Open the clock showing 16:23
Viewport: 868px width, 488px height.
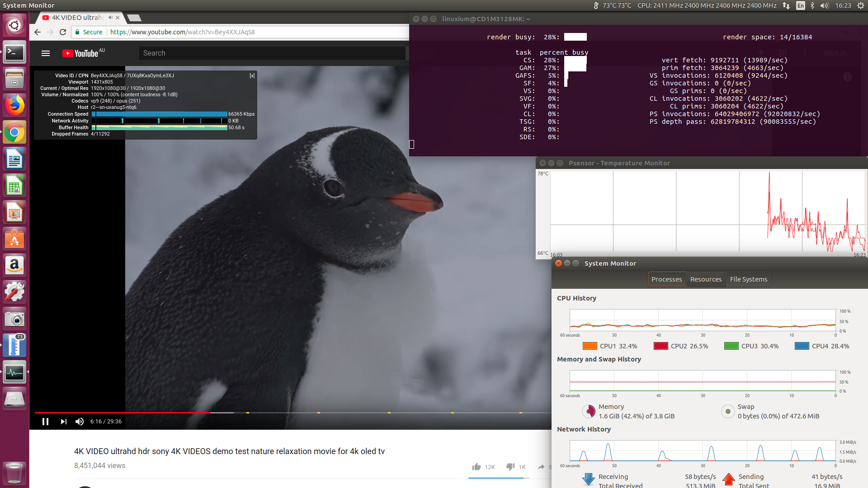[843, 5]
